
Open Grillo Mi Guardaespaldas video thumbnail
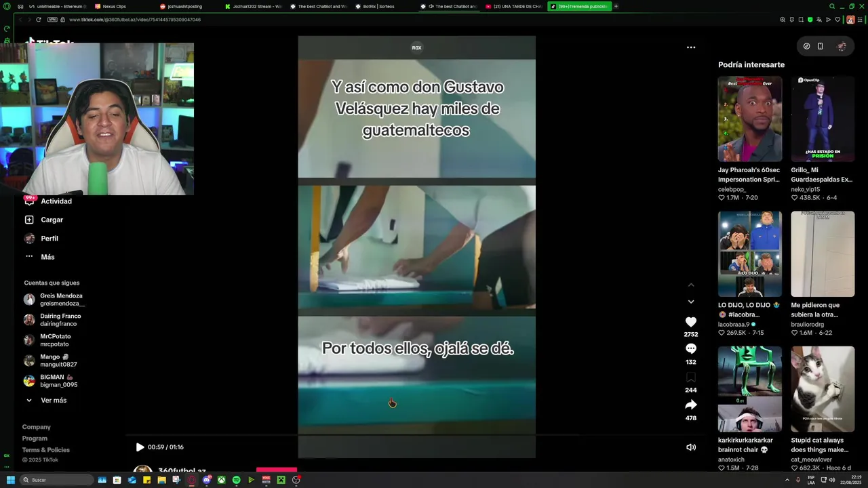823,119
